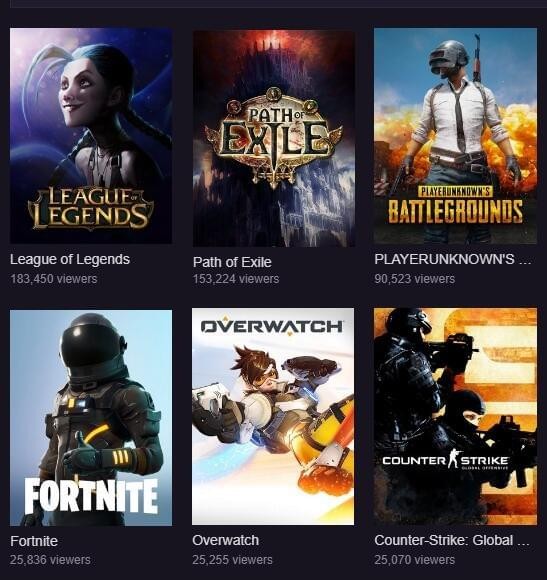Image resolution: width=547 pixels, height=580 pixels.
Task: Open the Overwatch title link
Action: pos(226,540)
